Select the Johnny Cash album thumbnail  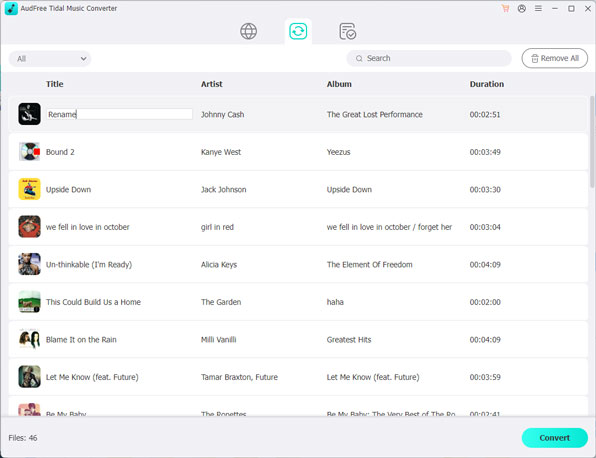point(29,114)
